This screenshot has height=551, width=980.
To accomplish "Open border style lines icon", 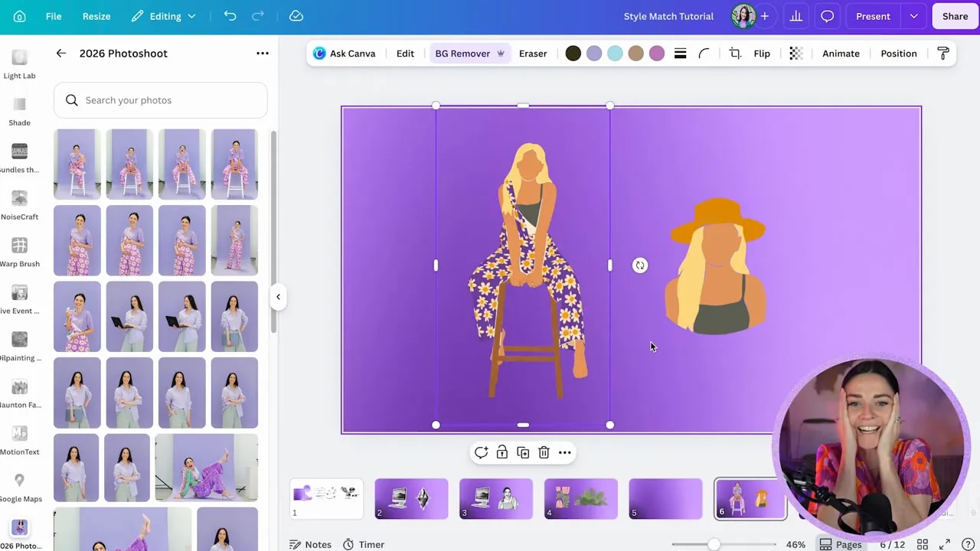I will (x=680, y=54).
